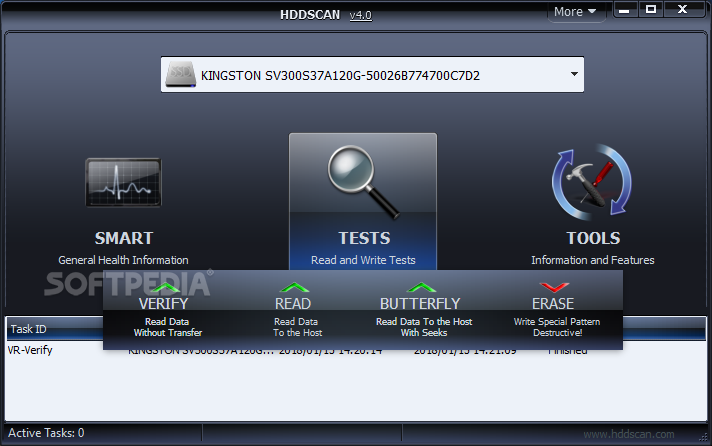The width and height of the screenshot is (712, 446).
Task: Click the TESTS label text
Action: 364,238
